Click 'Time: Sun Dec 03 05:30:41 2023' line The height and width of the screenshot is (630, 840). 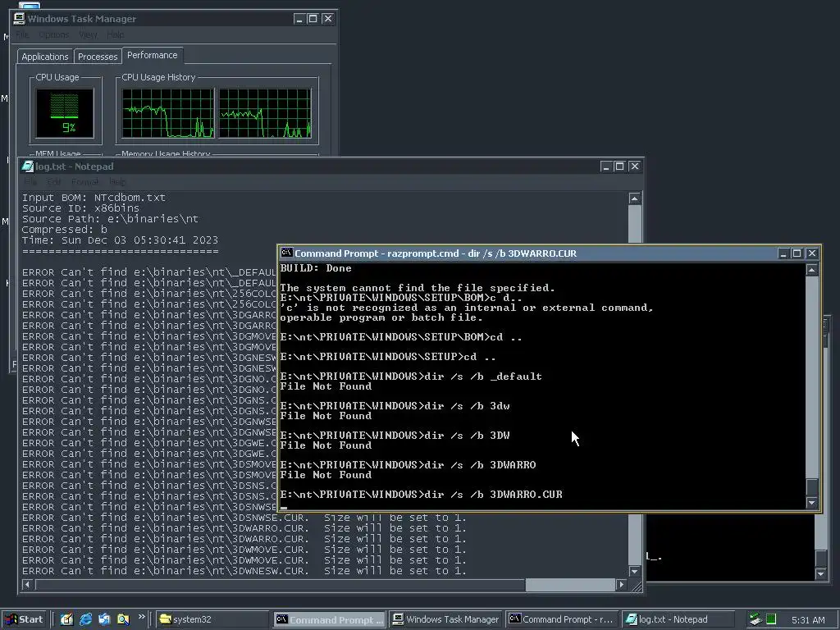click(120, 240)
